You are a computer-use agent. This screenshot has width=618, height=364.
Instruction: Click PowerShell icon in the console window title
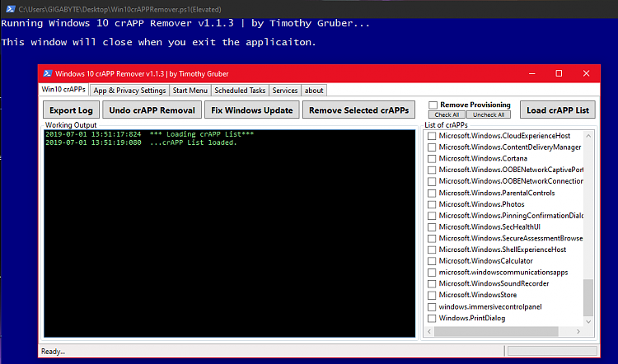tap(11, 9)
